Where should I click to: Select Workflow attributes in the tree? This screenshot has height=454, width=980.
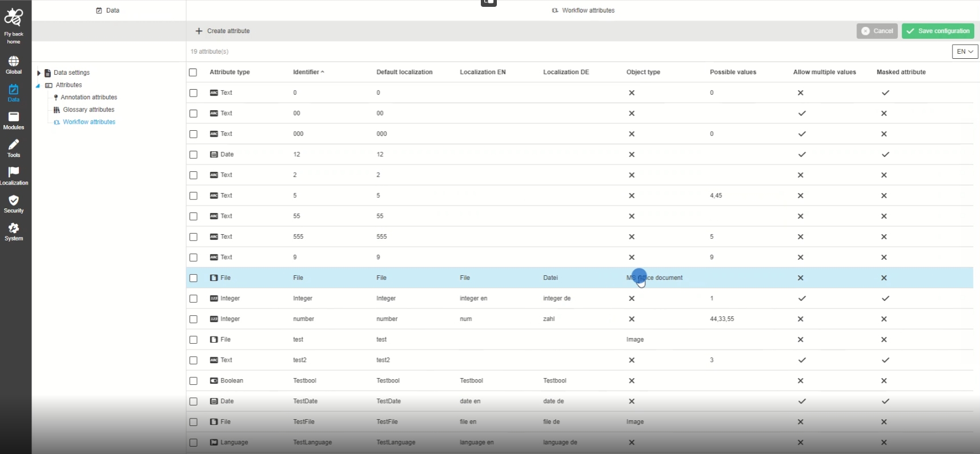[89, 122]
